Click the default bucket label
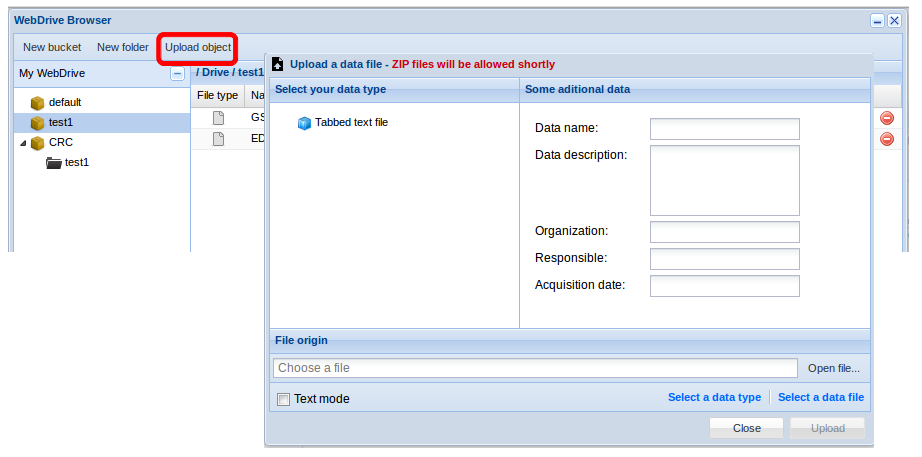Viewport: 922px width, 457px height. coord(65,102)
